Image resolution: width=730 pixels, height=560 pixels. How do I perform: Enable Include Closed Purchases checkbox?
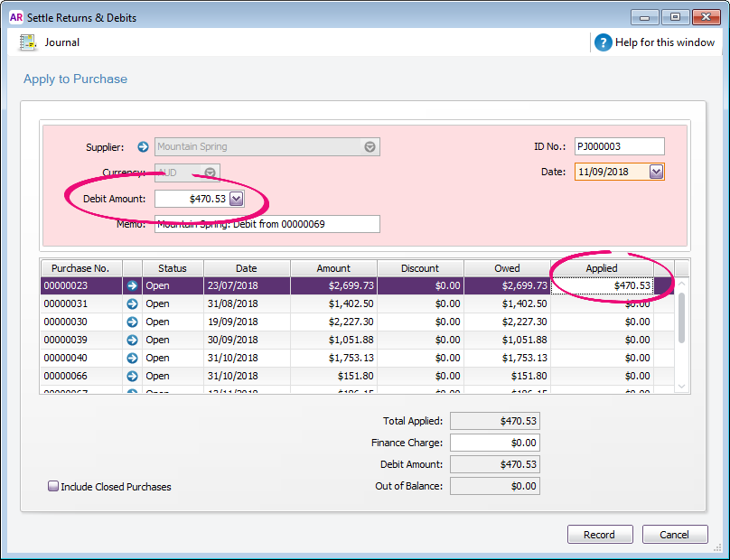pos(53,486)
